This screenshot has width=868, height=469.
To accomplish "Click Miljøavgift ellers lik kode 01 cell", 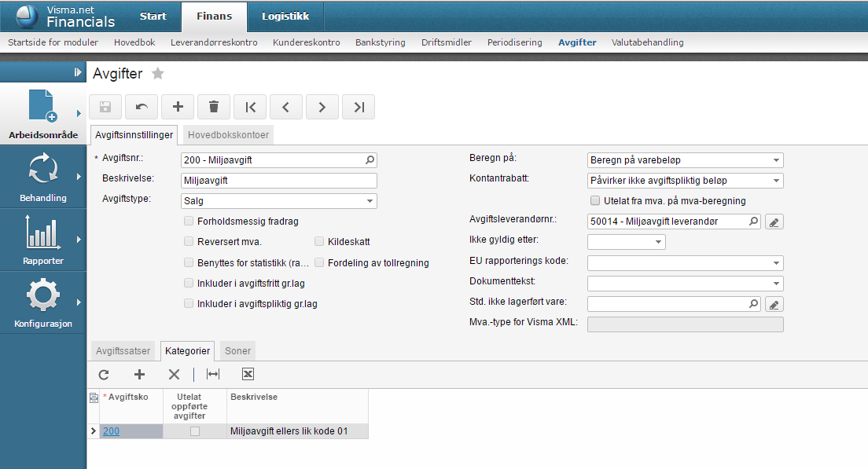I will click(297, 431).
